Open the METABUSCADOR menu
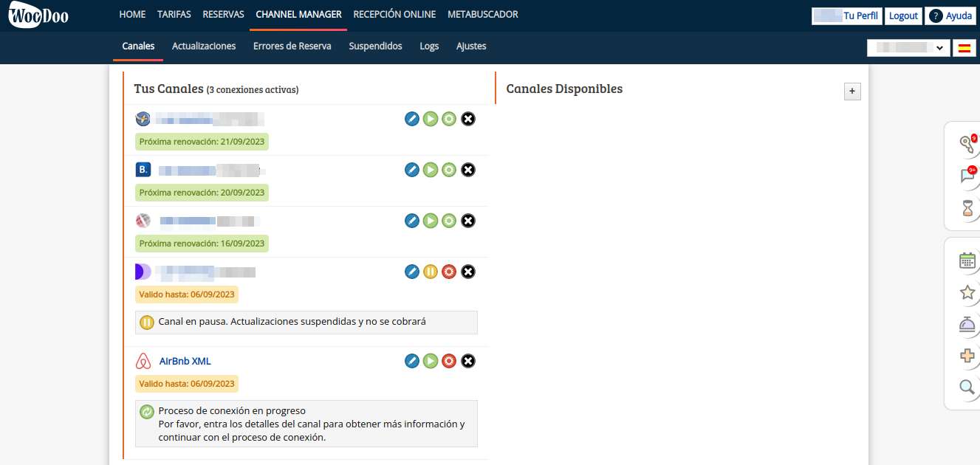 [x=483, y=15]
